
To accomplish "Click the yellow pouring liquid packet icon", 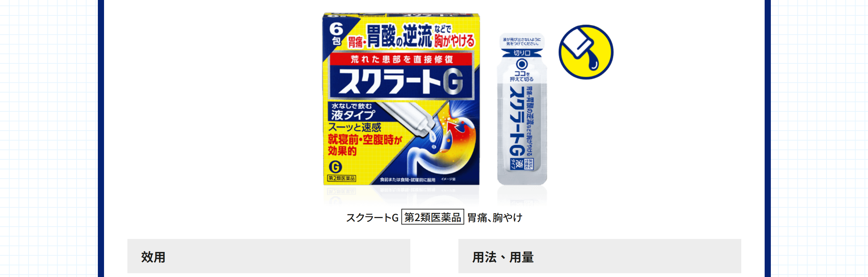I will point(586,52).
